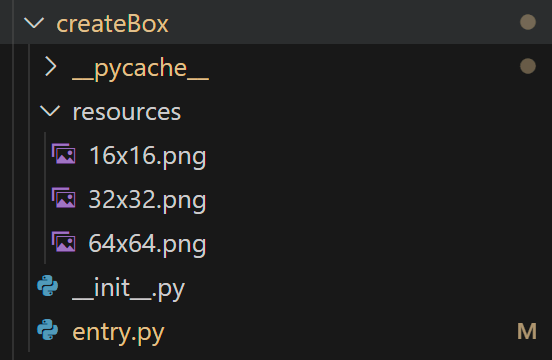Click the image icon of 64x64.png
The width and height of the screenshot is (552, 360).
(x=64, y=242)
